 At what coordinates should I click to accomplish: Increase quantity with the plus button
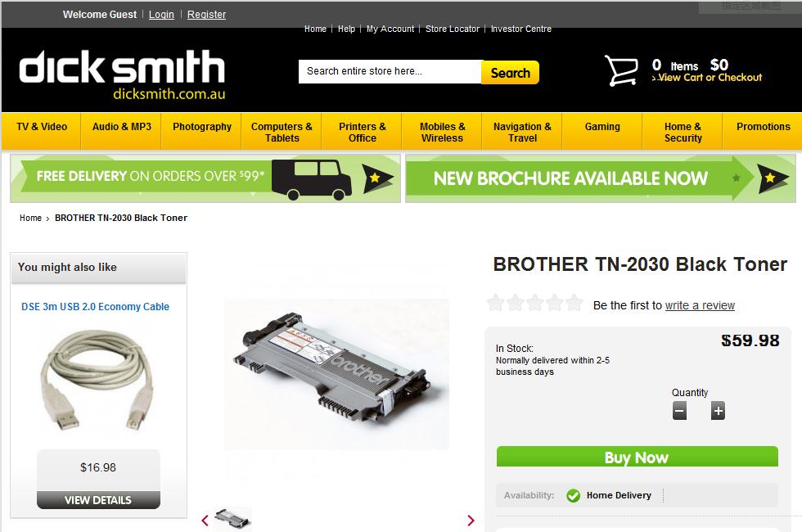click(719, 411)
